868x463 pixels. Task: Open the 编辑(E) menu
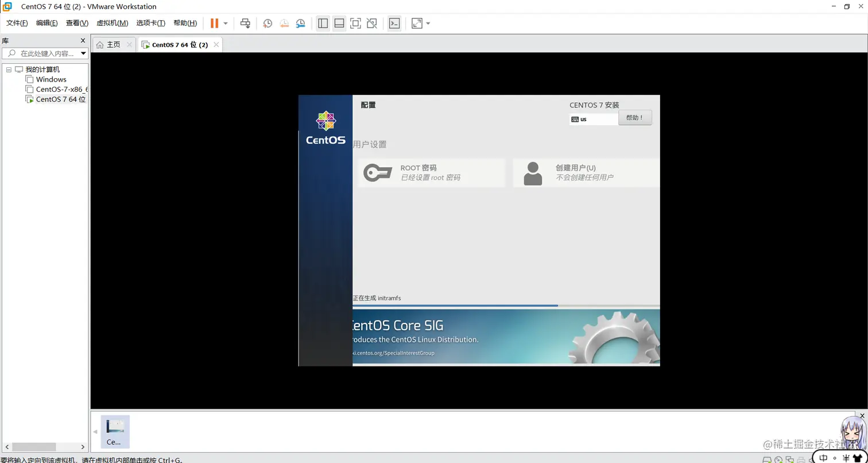(47, 23)
